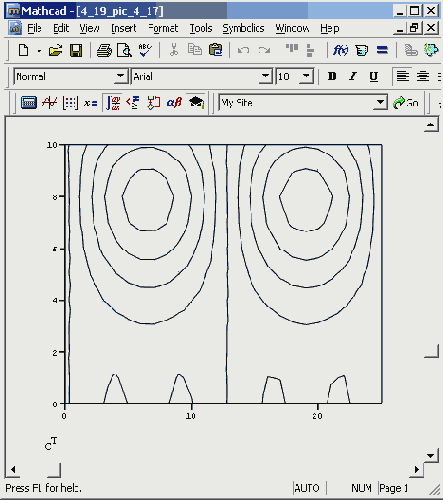This screenshot has height=500, width=443.
Task: Open Insert Unit measuring cup icon
Action: 361,50
